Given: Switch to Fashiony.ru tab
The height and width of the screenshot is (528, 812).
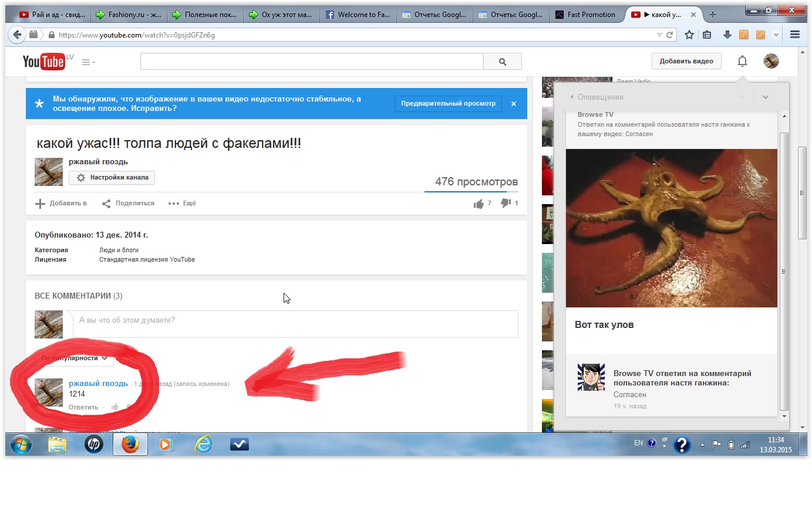Looking at the screenshot, I should (x=129, y=15).
